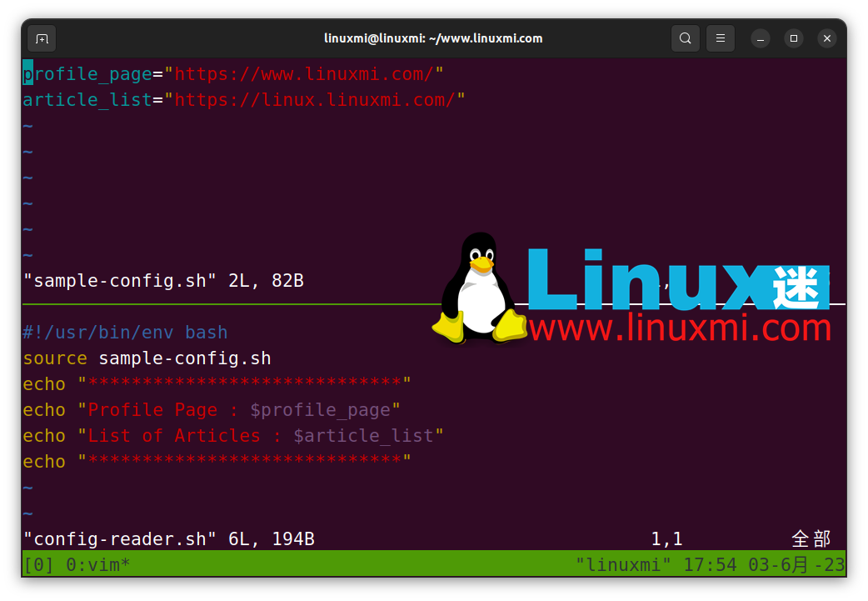868x601 pixels.
Task: Open the hamburger menu
Action: 721,38
